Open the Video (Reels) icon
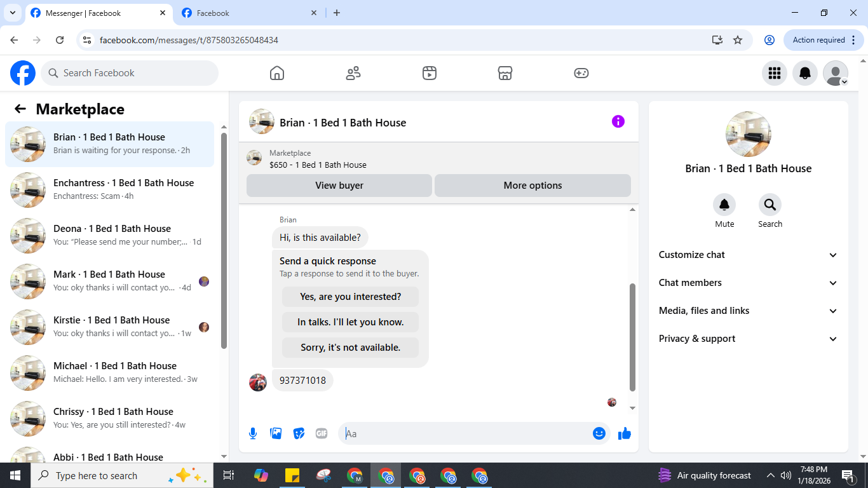Image resolution: width=868 pixels, height=488 pixels. (430, 73)
